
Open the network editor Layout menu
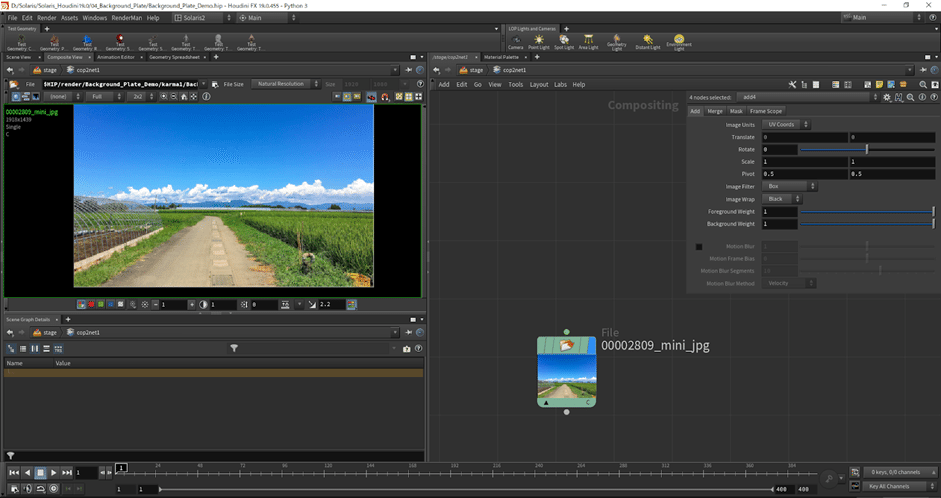click(x=539, y=84)
